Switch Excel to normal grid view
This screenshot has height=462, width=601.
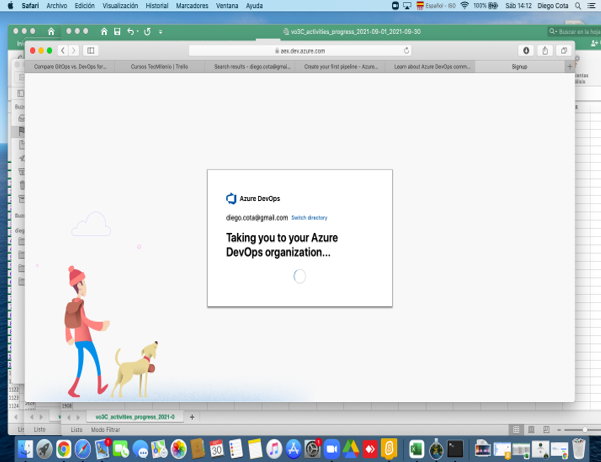[516, 430]
